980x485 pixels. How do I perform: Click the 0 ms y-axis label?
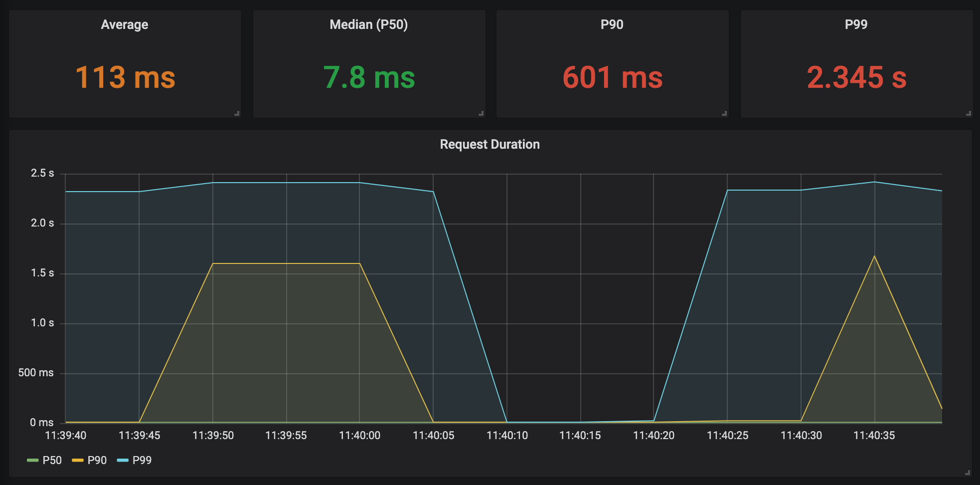(x=42, y=423)
